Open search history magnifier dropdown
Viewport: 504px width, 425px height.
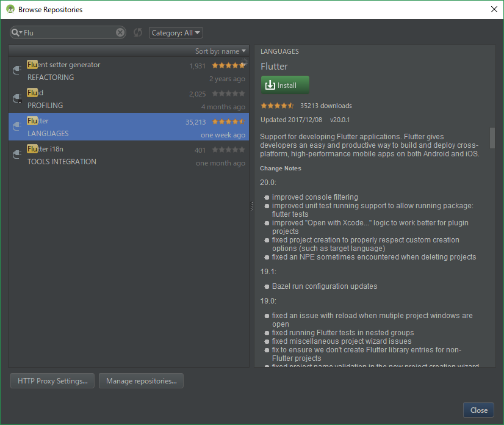(x=16, y=32)
